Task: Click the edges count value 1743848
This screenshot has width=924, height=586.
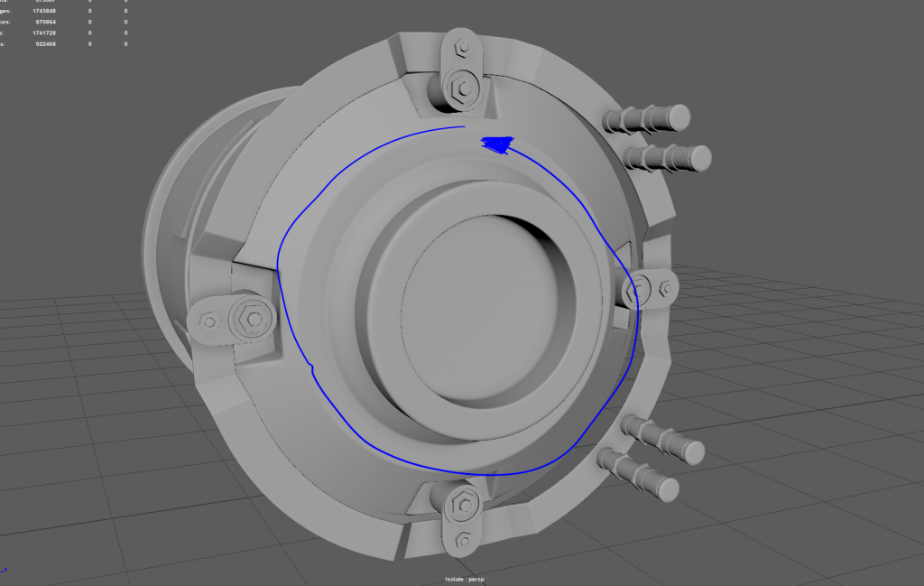Action: pyautogui.click(x=44, y=11)
